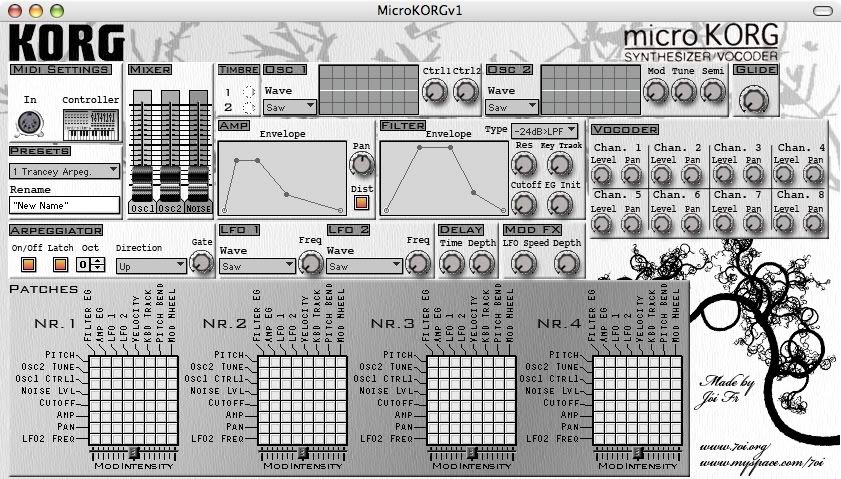Click Vocoder Chan. 5 Level knob

tap(601, 224)
